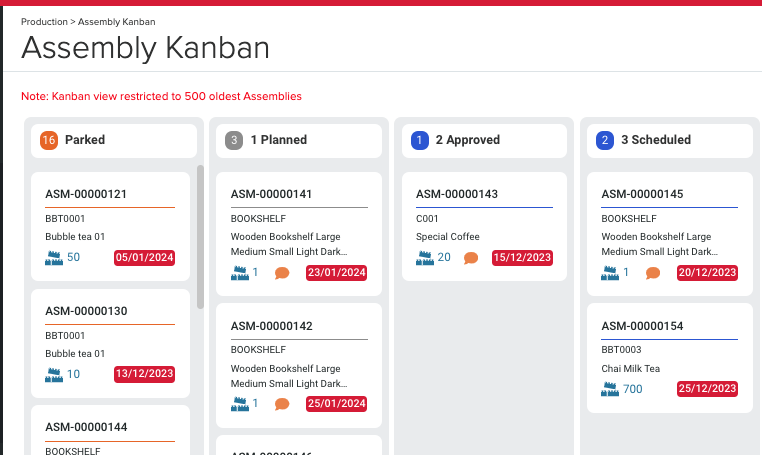This screenshot has width=762, height=455.
Task: Open the comment bubble on ASM-00000145
Action: [x=653, y=273]
